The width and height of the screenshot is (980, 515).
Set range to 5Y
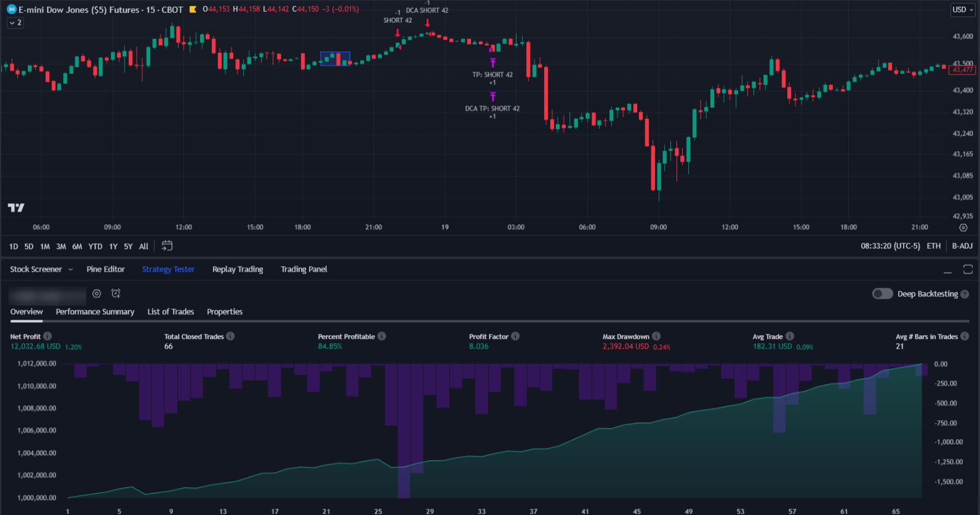128,246
